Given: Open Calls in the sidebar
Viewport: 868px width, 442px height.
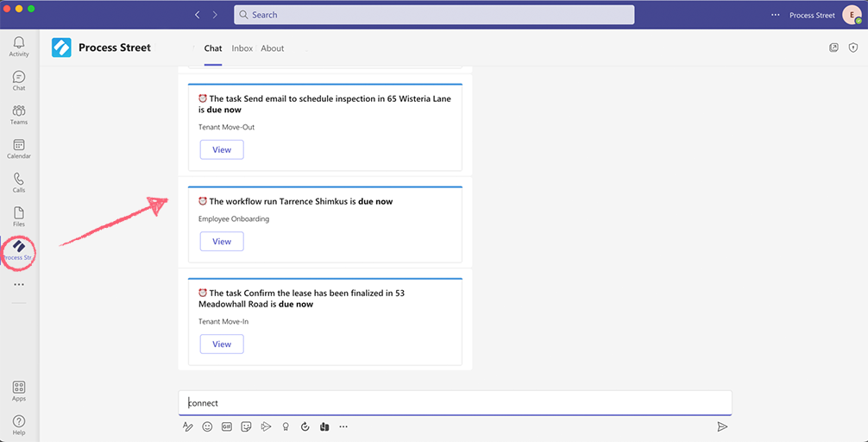Looking at the screenshot, I should coord(19,183).
